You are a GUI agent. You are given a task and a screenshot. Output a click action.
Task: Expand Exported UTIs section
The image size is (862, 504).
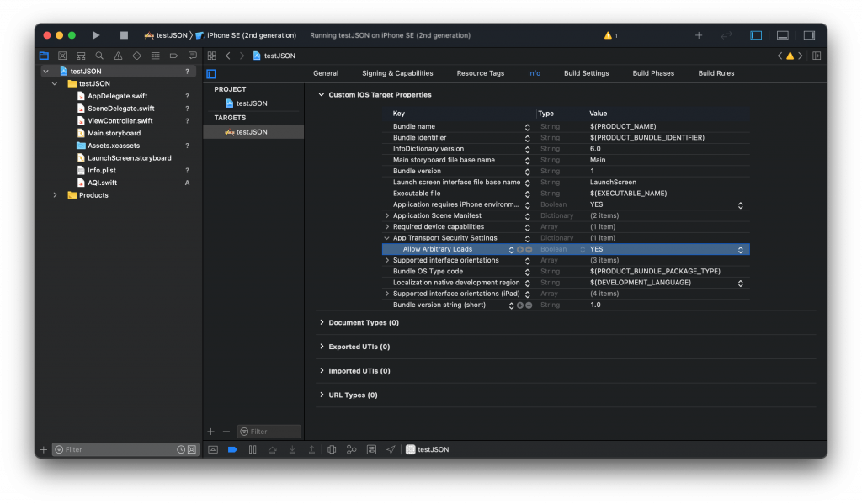pos(322,347)
